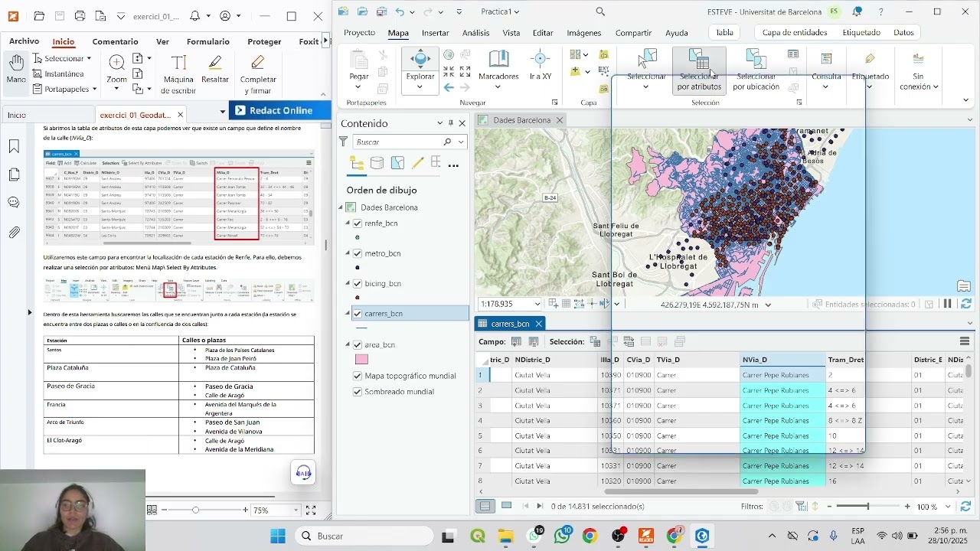Show list by data source icon
The width and height of the screenshot is (980, 551).
pyautogui.click(x=377, y=163)
